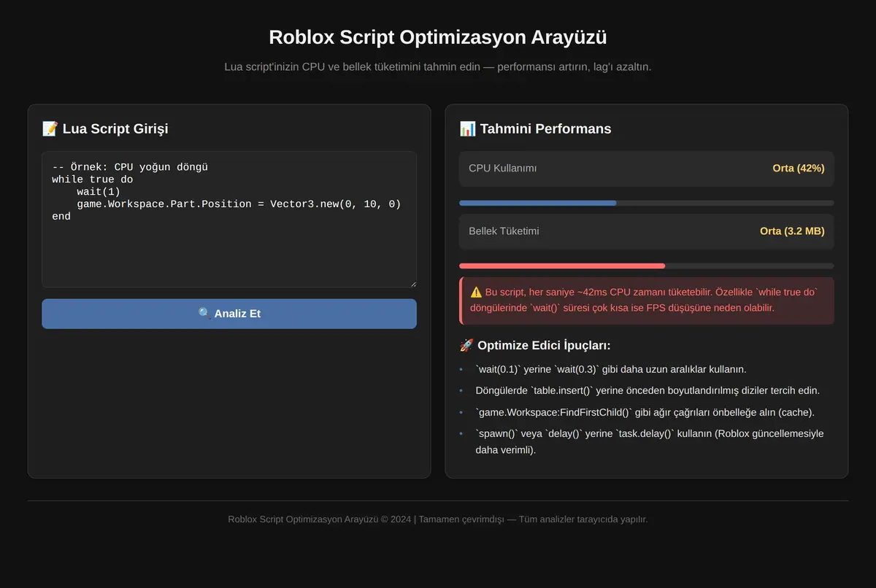Click the red memory usage progress bar
Viewport: 876px width, 588px height.
[562, 266]
